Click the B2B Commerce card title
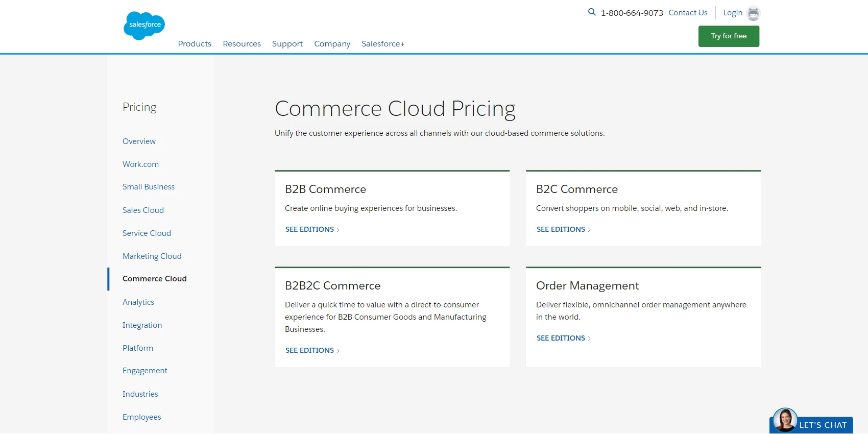The width and height of the screenshot is (868, 434). [325, 189]
